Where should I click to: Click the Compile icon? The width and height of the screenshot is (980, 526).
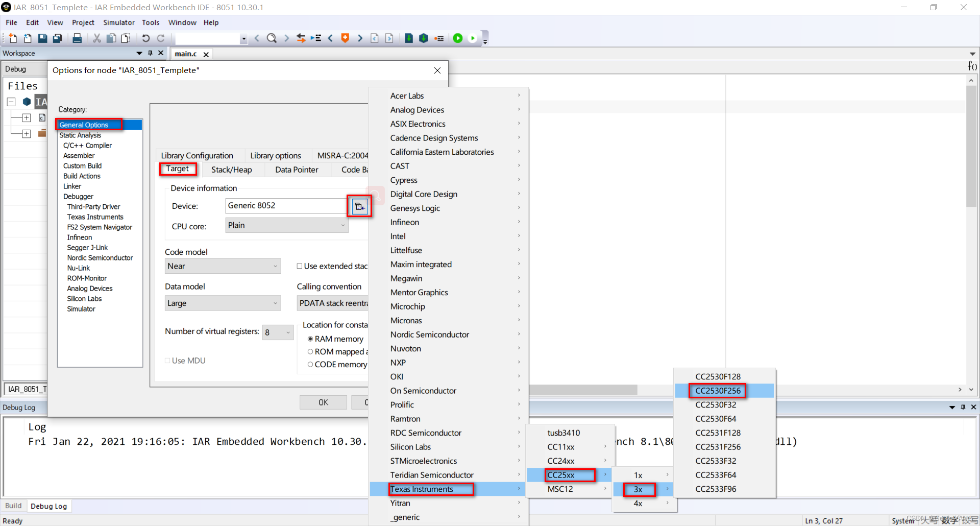[409, 38]
